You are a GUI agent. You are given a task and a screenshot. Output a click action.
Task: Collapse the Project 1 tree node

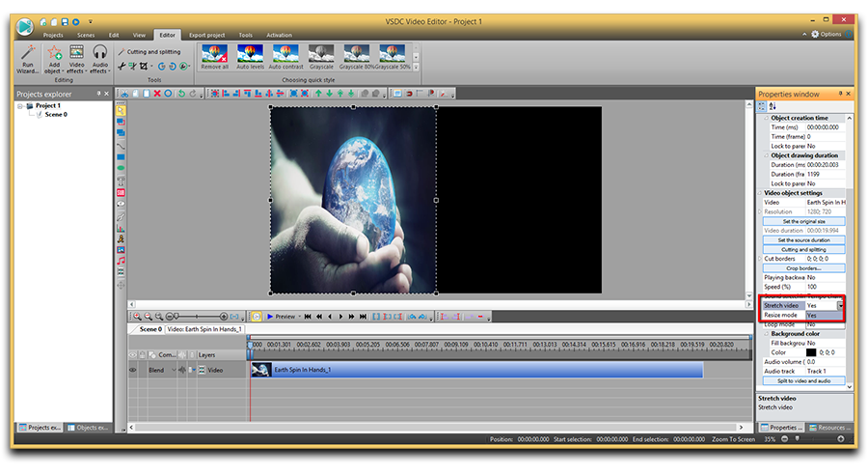click(20, 106)
